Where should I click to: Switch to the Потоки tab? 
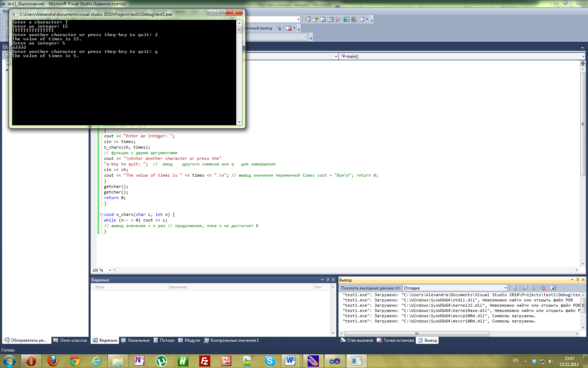pyautogui.click(x=164, y=340)
